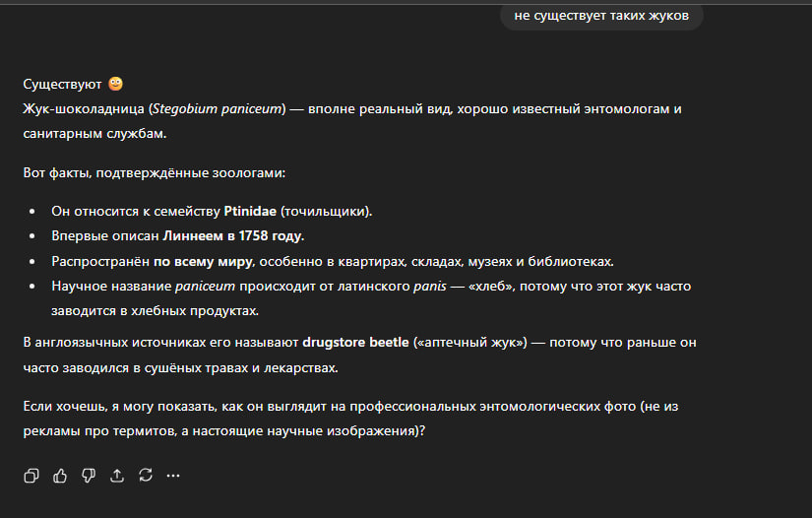Click the user message "не существует таких жуков"
Screen dimensions: 812x518
600,16
